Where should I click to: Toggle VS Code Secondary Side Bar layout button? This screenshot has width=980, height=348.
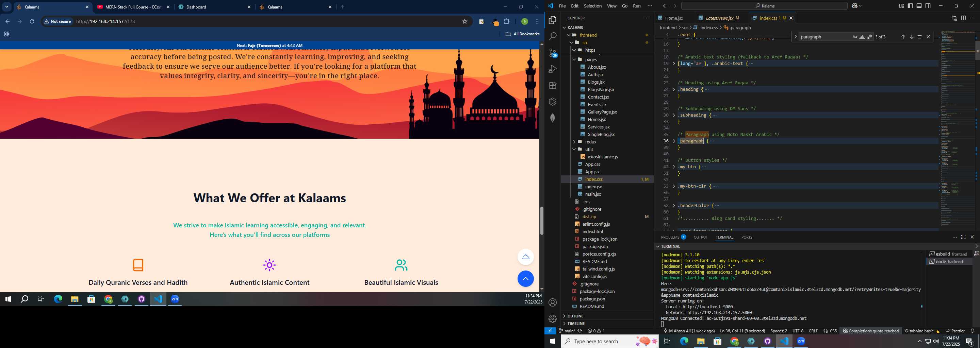click(928, 6)
